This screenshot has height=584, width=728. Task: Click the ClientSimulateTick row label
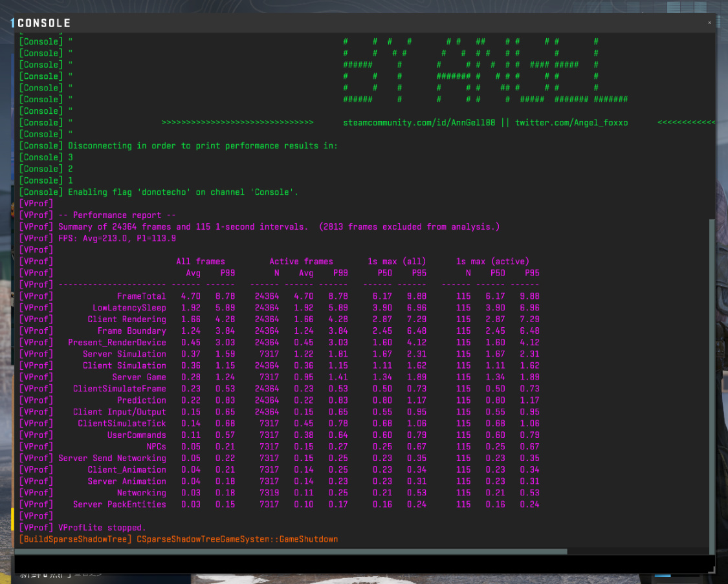click(122, 424)
